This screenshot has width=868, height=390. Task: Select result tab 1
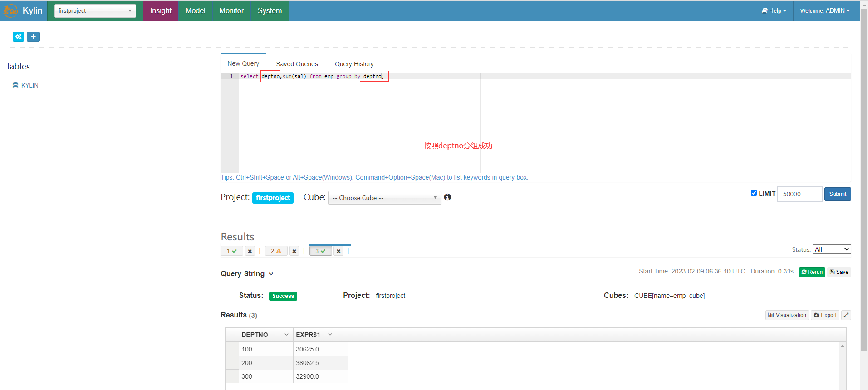[x=232, y=251]
